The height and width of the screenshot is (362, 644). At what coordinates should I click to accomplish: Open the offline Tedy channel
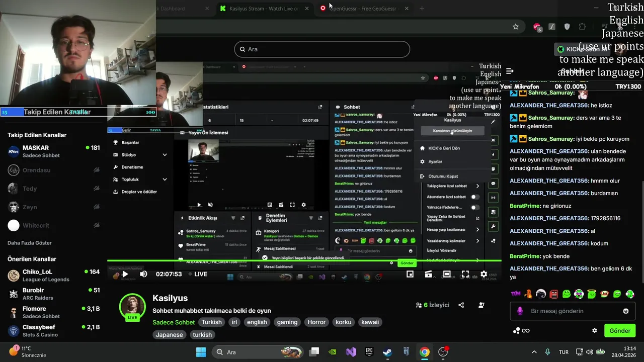click(x=54, y=189)
